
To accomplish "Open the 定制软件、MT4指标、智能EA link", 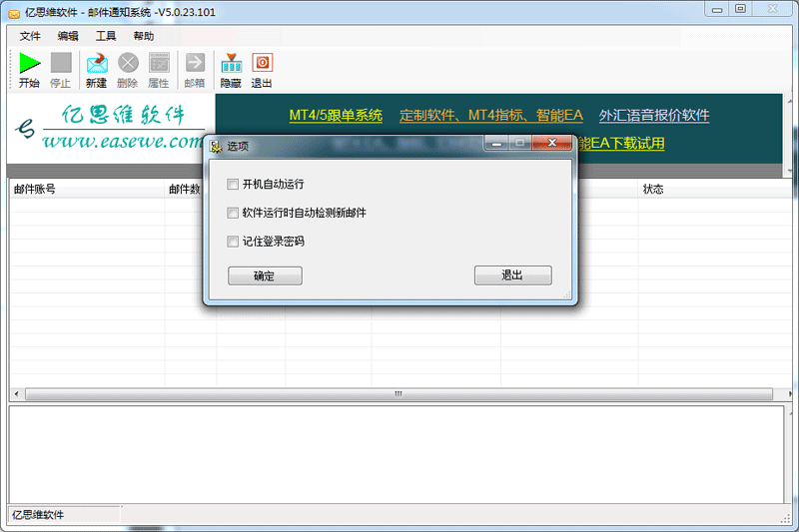I will (x=491, y=115).
